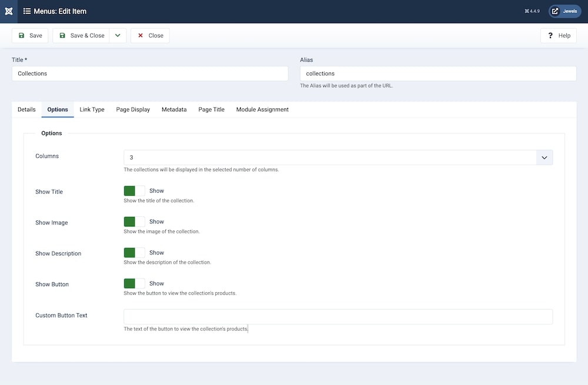Click Save & Close button
This screenshot has width=588, height=385.
pyautogui.click(x=81, y=35)
